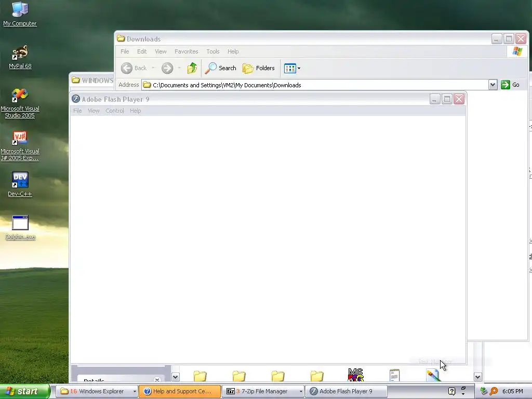Screen dimensions: 532x399
Task: Open Help menu in Downloads window
Action: tap(233, 51)
